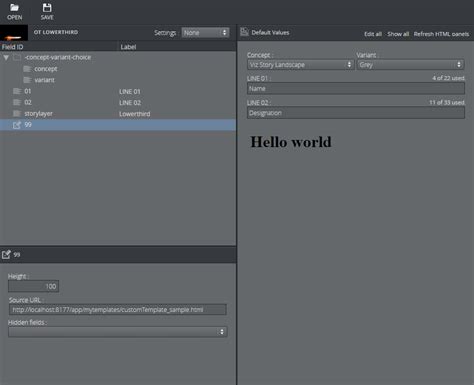The width and height of the screenshot is (474, 385).
Task: Click the Lowerthird label cell
Action: (134, 114)
